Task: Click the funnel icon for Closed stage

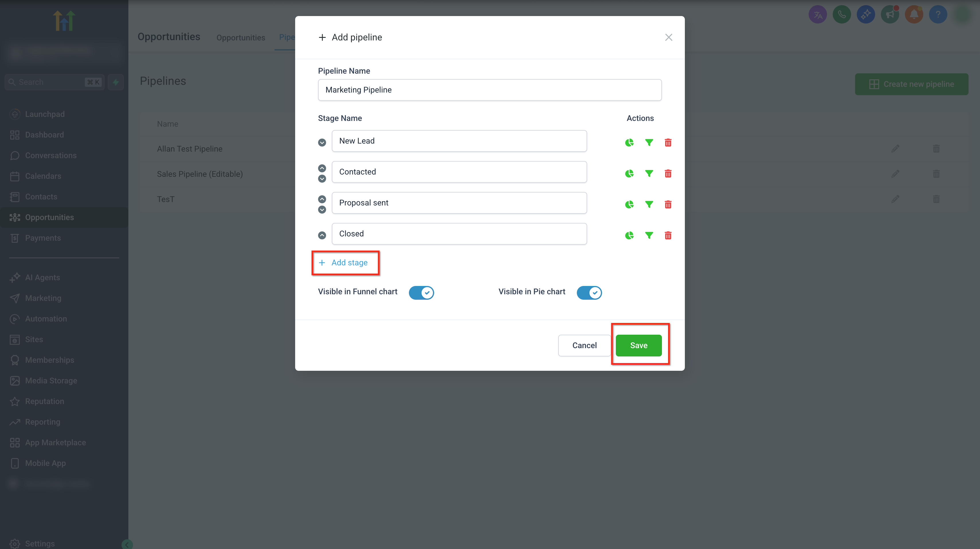Action: tap(649, 236)
